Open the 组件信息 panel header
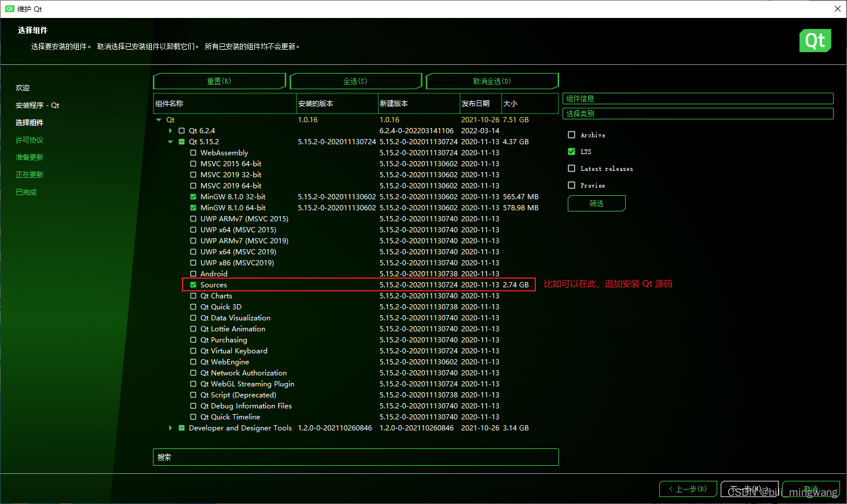 pos(698,98)
